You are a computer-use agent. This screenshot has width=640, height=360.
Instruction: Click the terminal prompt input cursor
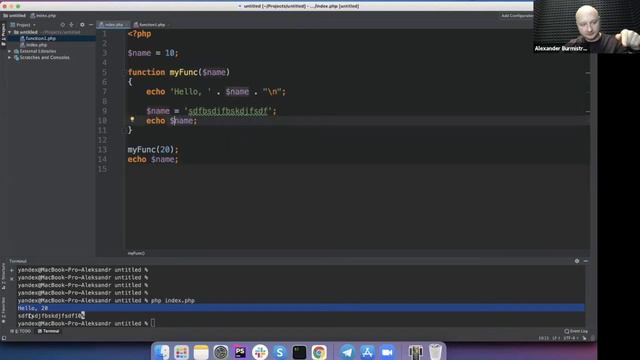click(153, 323)
